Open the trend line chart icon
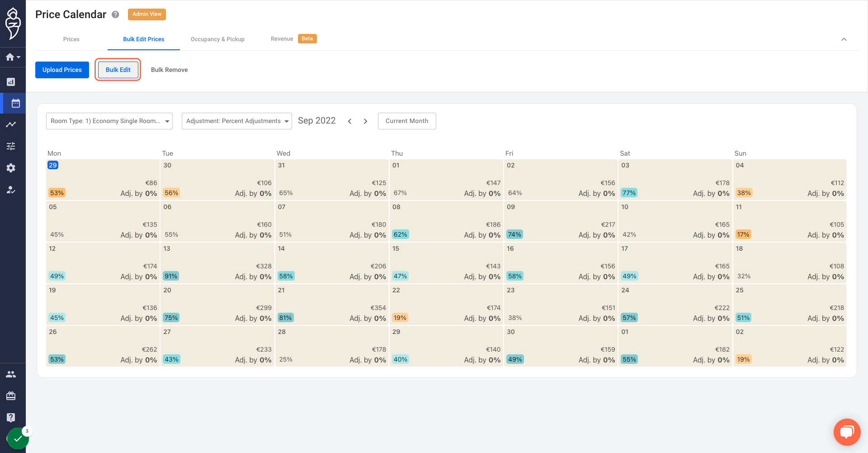The image size is (868, 453). tap(11, 124)
